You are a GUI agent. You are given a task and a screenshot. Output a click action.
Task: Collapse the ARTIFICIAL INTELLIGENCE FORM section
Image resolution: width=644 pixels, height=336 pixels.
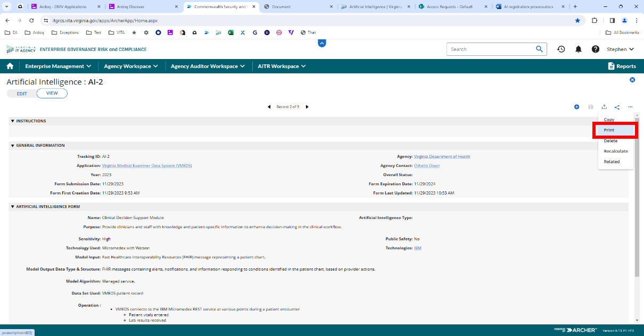(x=13, y=206)
